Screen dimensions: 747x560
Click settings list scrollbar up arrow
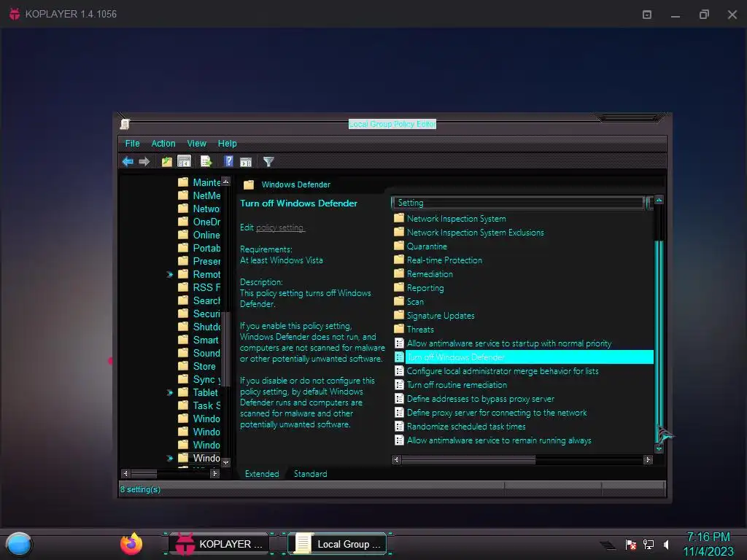click(659, 200)
